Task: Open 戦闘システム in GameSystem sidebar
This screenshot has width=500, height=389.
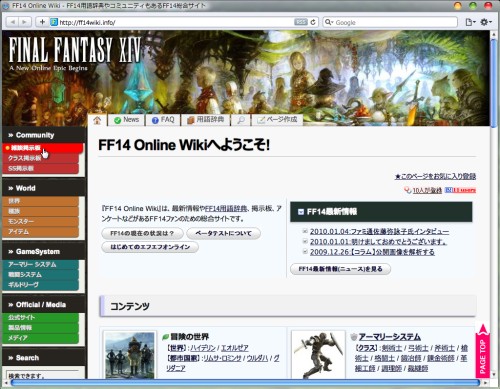Action: [41, 275]
